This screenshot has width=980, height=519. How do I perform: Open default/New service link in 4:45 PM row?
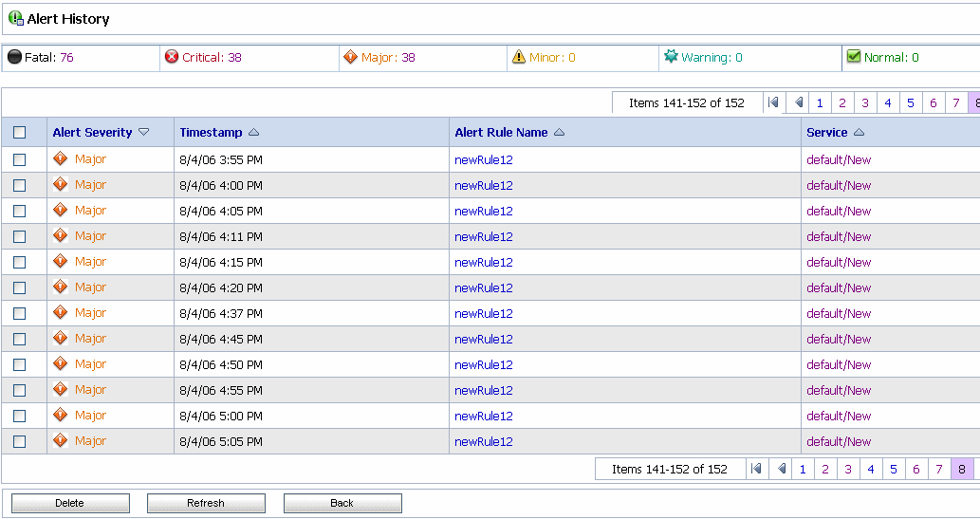pos(839,340)
